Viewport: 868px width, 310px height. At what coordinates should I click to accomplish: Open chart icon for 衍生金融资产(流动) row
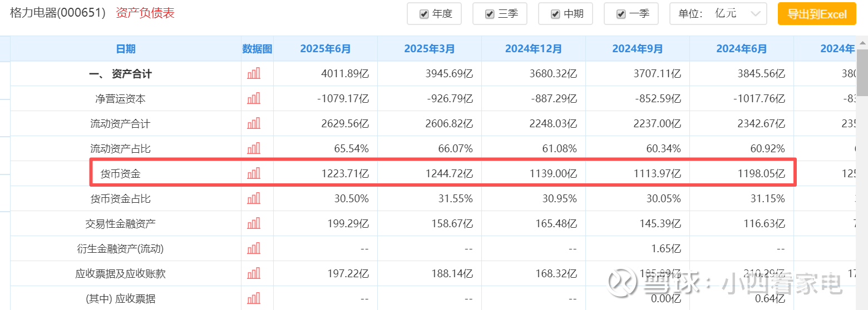click(254, 248)
